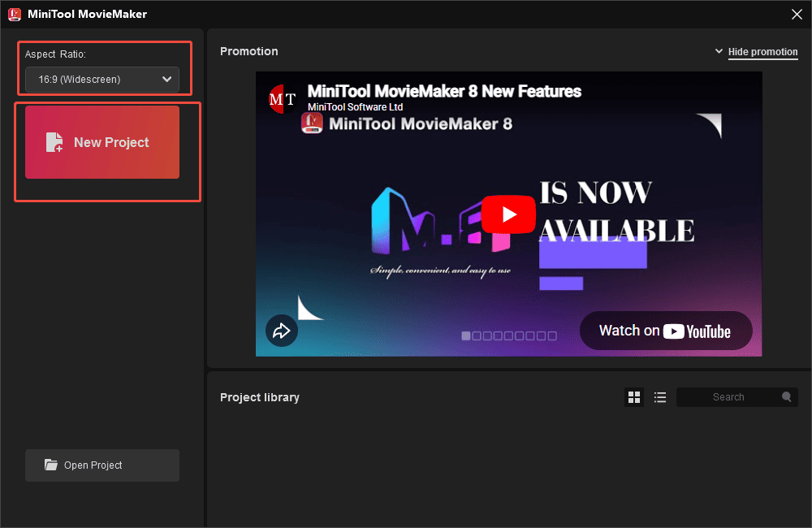
Task: Switch Project library to list view
Action: [x=660, y=396]
